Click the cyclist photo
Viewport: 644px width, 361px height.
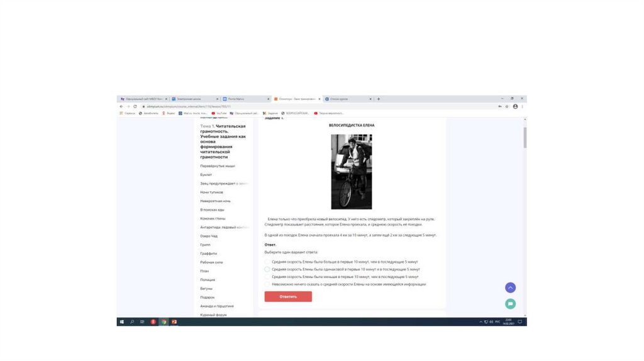click(352, 172)
